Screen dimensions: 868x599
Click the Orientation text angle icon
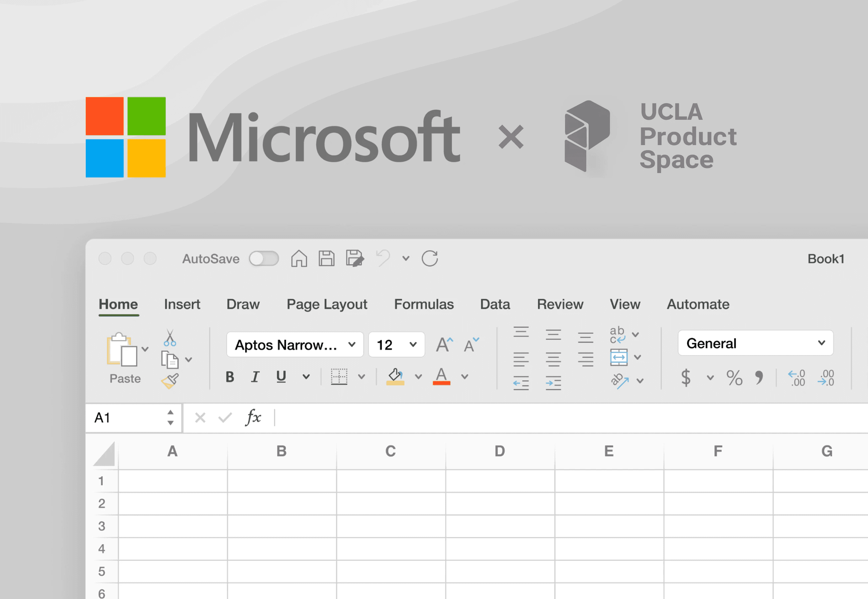(x=620, y=381)
